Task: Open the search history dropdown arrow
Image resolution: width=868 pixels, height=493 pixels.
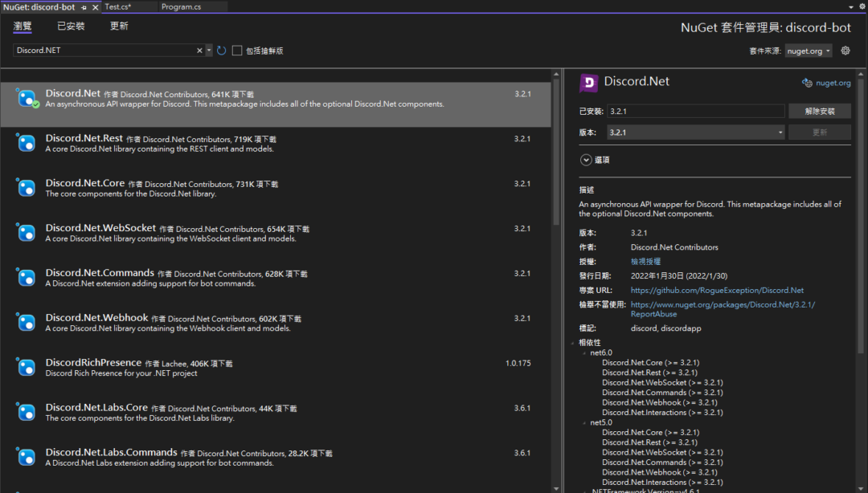Action: click(209, 51)
